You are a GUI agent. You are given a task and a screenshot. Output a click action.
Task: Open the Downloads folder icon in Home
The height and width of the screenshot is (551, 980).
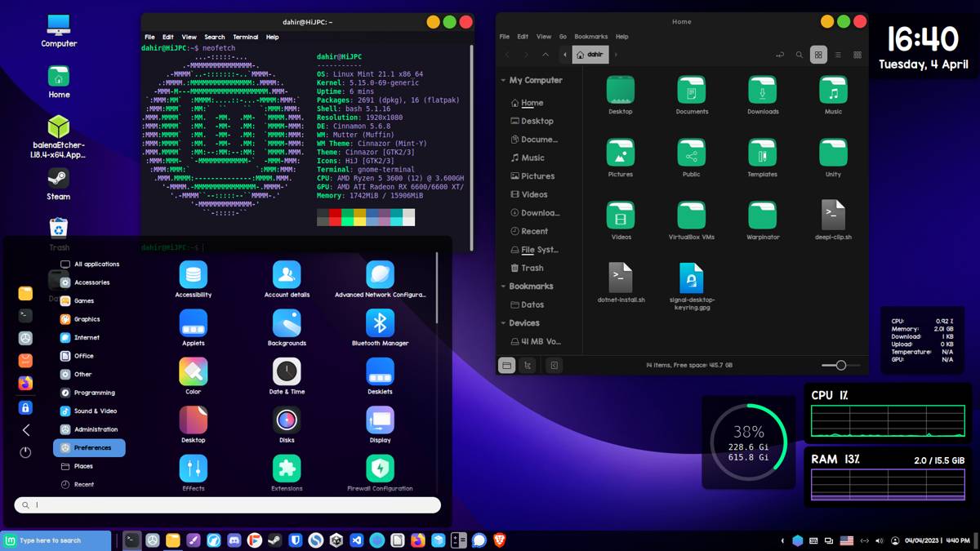763,95
